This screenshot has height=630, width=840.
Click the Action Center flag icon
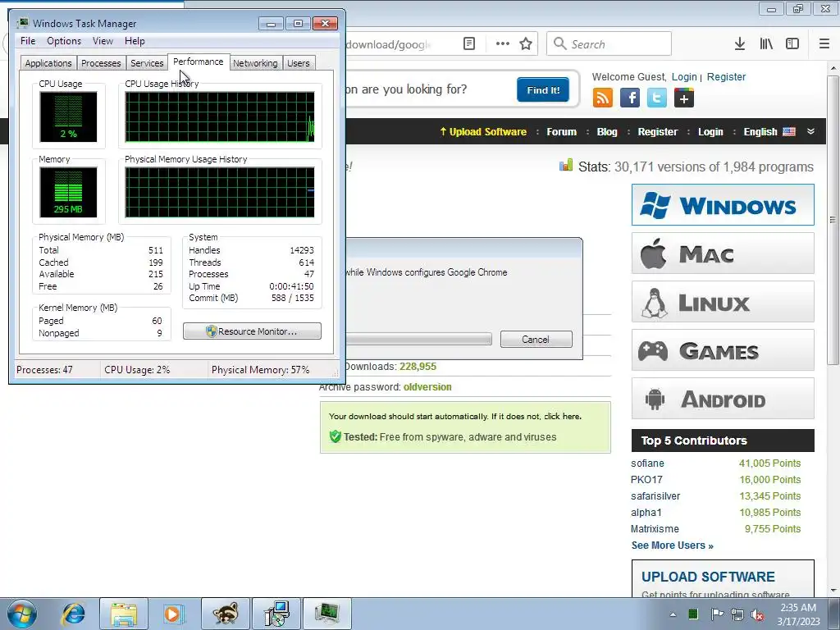click(717, 614)
